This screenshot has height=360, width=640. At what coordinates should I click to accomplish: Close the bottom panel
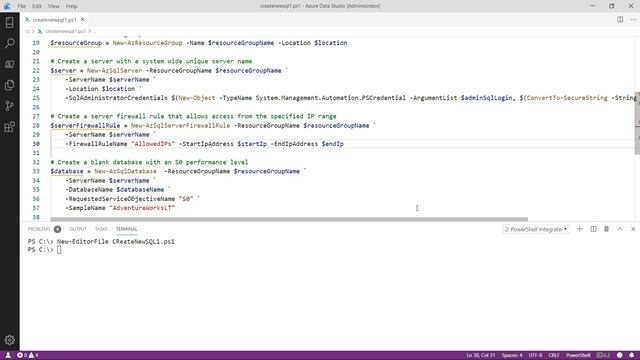(x=633, y=229)
